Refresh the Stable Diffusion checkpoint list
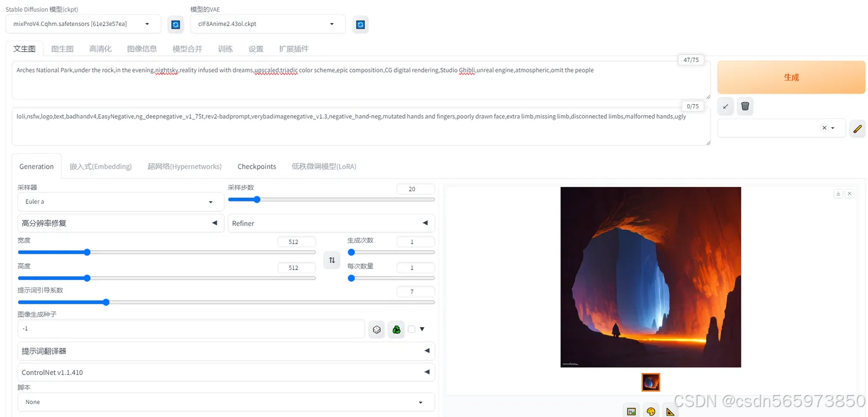 (x=175, y=24)
